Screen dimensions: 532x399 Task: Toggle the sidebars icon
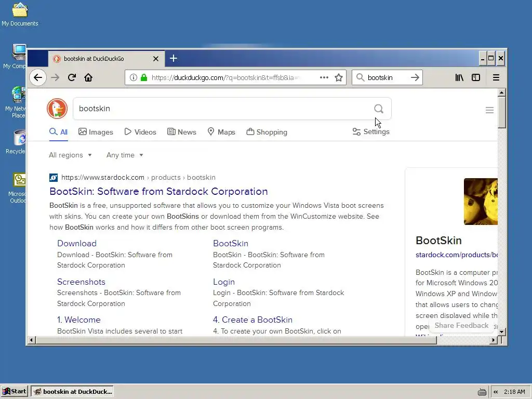tap(476, 78)
